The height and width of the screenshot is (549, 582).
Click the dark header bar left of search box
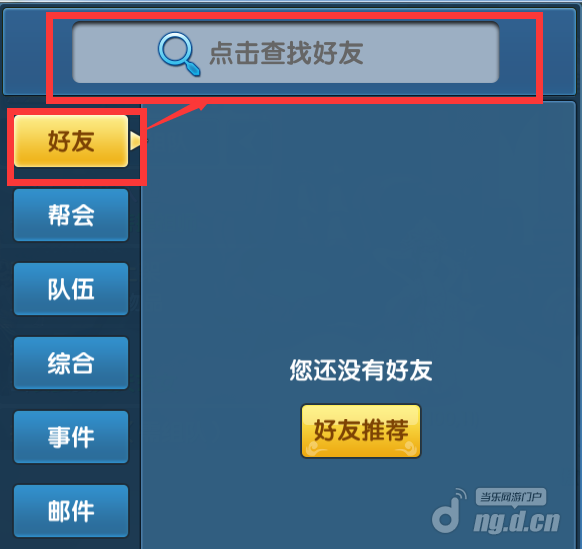coord(25,52)
